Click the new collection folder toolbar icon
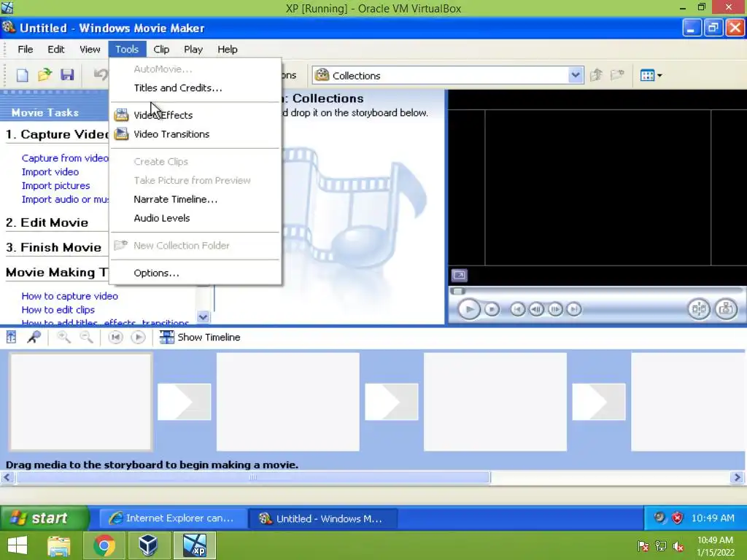The width and height of the screenshot is (747, 560). [x=617, y=75]
